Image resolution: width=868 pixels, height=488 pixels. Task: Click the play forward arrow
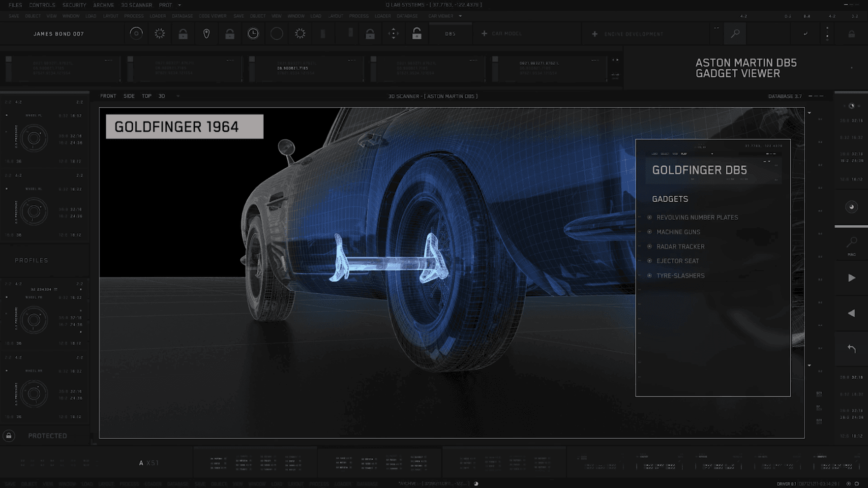(x=852, y=278)
